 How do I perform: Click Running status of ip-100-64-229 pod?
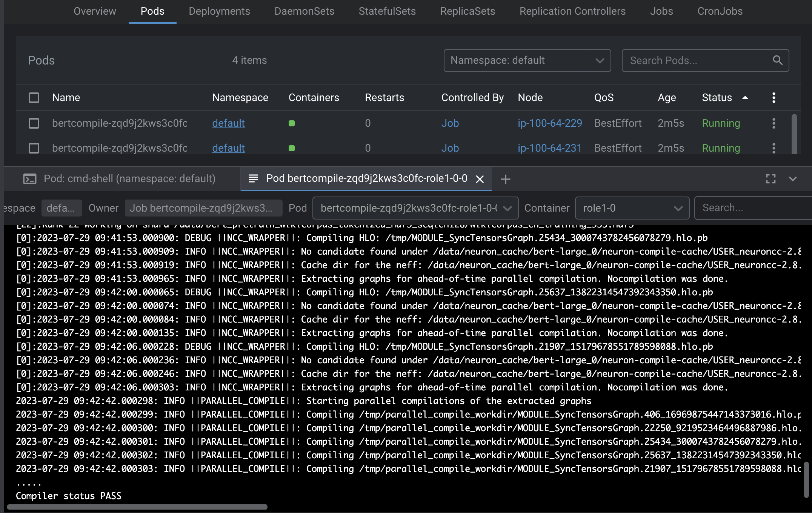pyautogui.click(x=721, y=123)
